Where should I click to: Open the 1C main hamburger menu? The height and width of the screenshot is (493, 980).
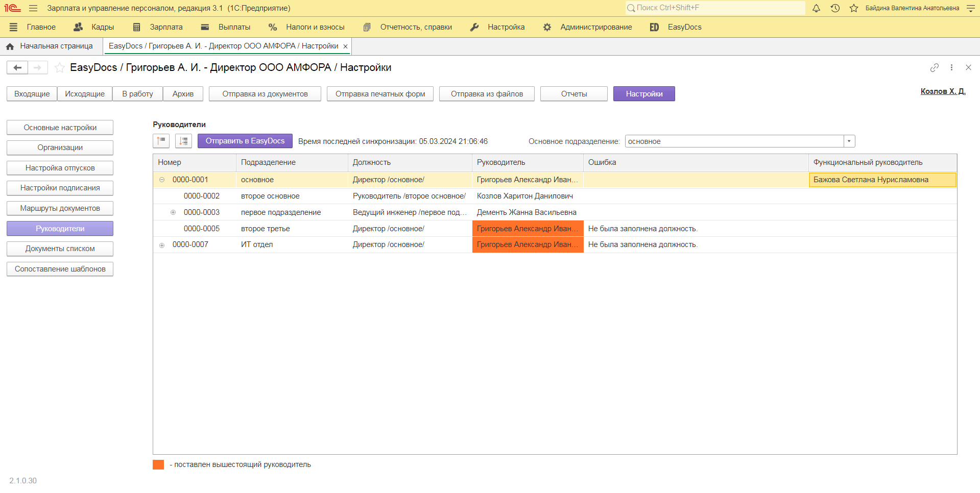coord(33,8)
